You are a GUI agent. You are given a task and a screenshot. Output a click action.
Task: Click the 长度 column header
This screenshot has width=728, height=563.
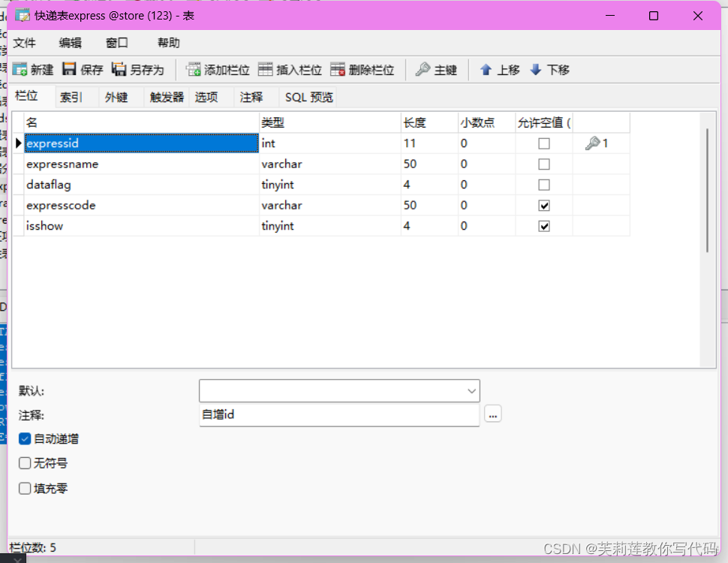click(x=429, y=122)
